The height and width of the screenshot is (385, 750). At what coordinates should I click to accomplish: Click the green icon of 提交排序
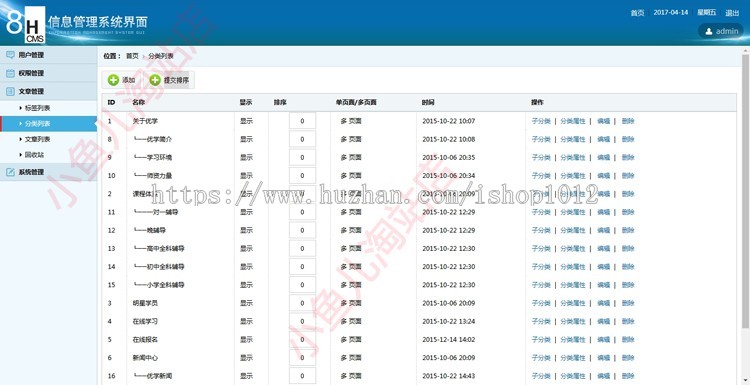[154, 80]
